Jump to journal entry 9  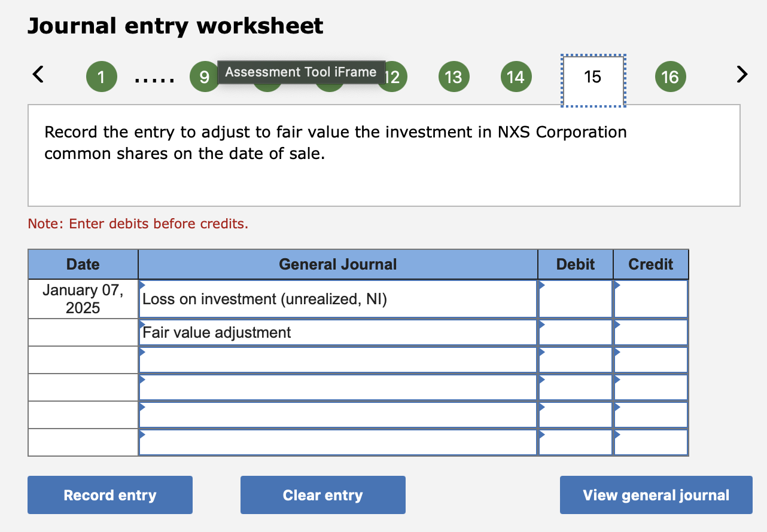pos(204,77)
